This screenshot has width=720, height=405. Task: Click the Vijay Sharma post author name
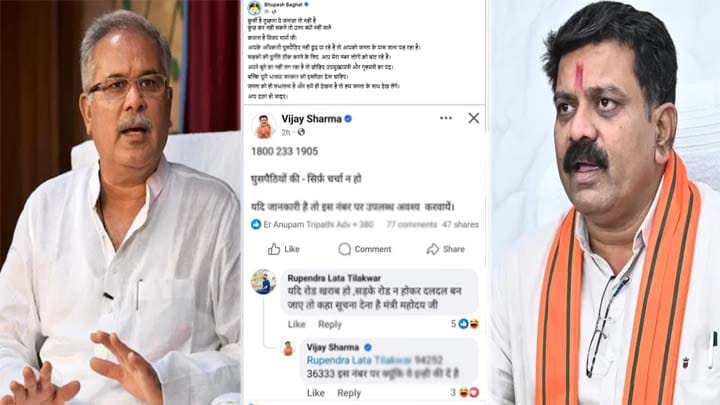[311, 119]
